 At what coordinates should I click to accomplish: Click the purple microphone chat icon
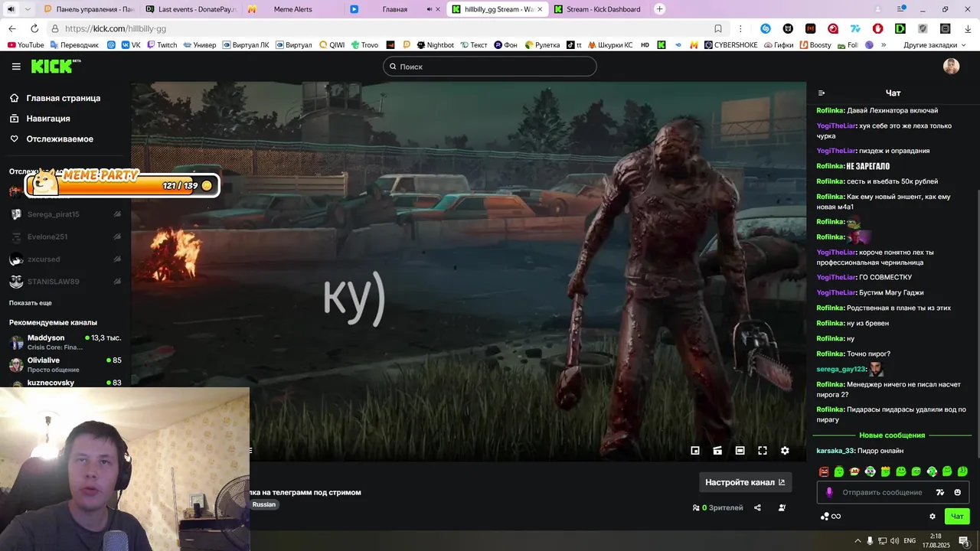click(829, 492)
